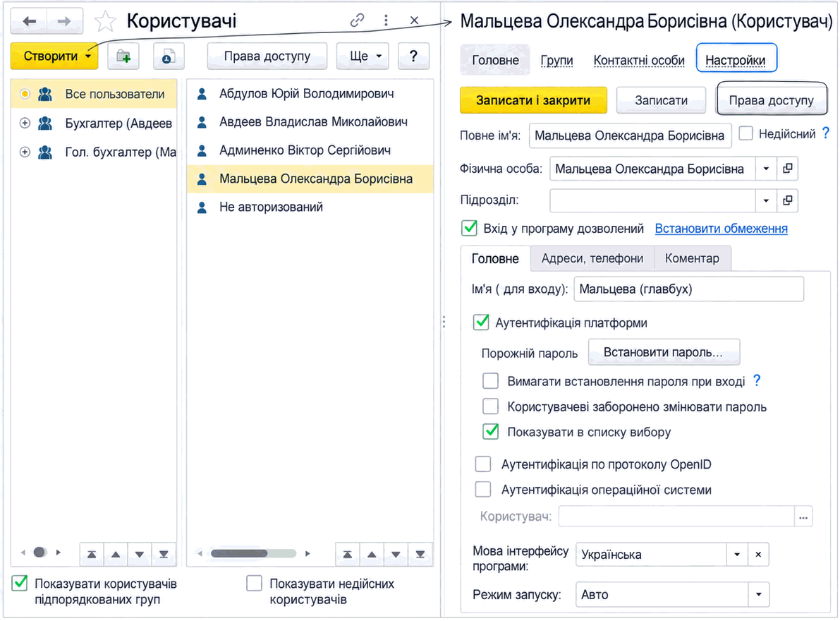840x621 pixels.
Task: Uncheck Вхід у програму дозволений
Action: point(469,228)
